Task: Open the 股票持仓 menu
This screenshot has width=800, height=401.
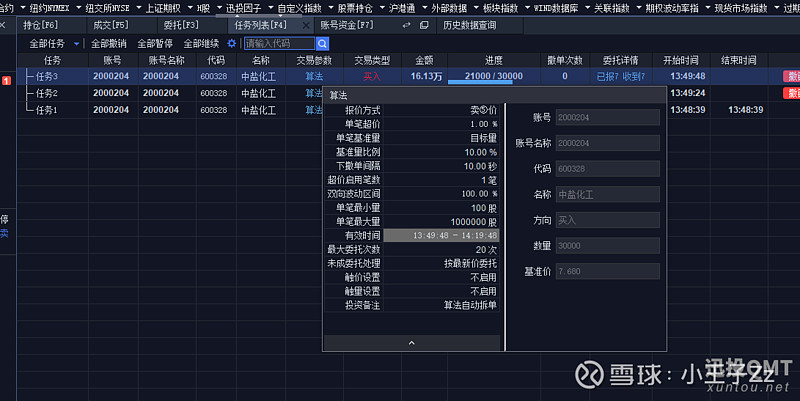Action: point(355,8)
